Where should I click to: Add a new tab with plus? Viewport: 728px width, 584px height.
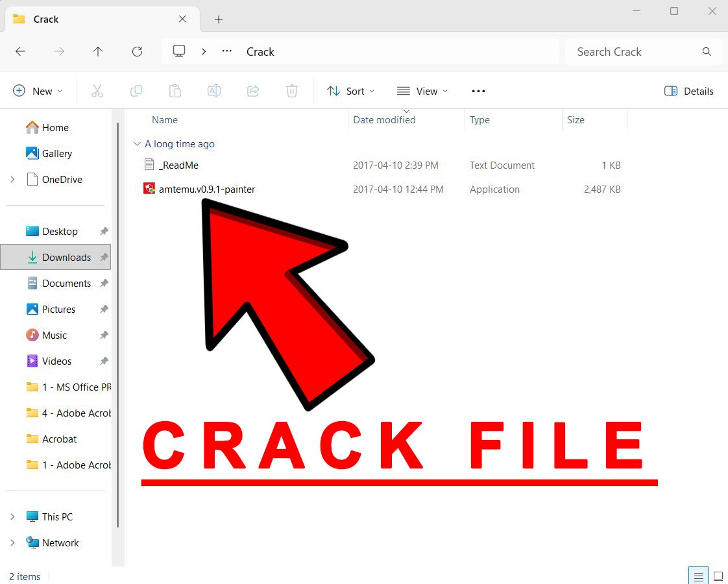click(x=219, y=19)
